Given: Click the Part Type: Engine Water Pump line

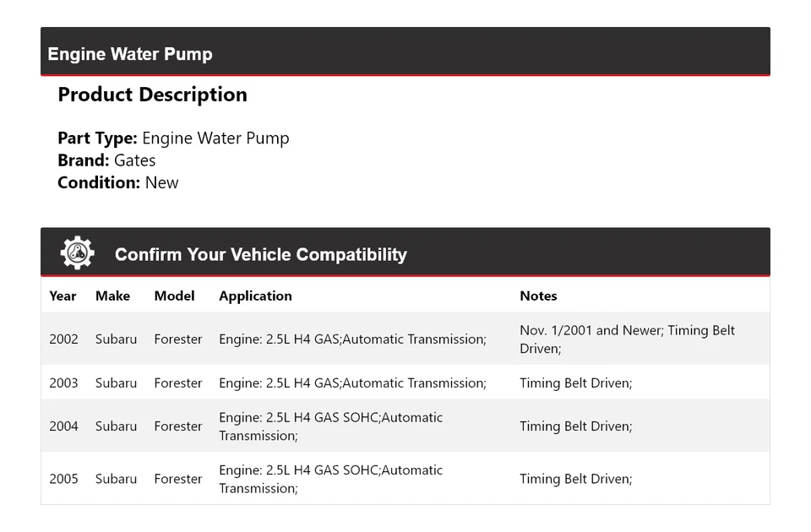Looking at the screenshot, I should [173, 138].
